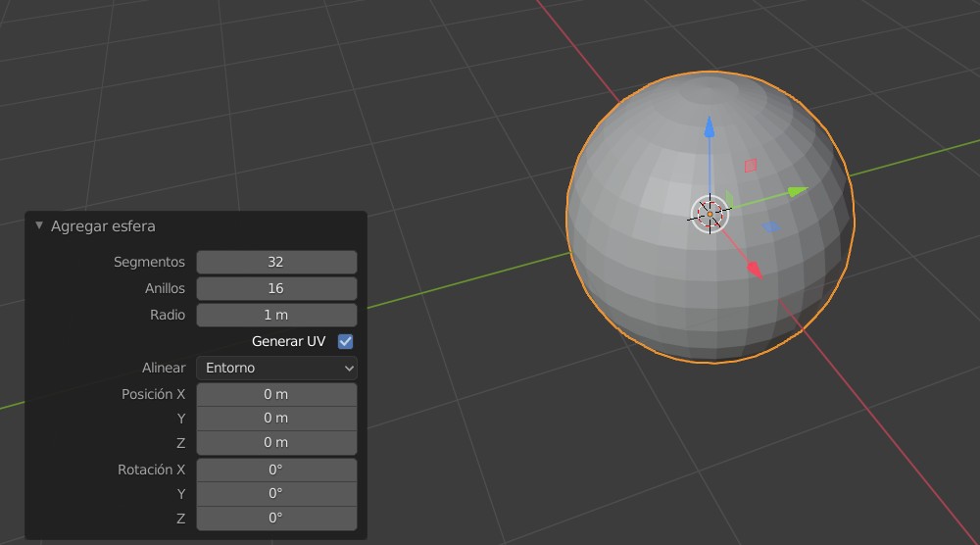Image resolution: width=980 pixels, height=545 pixels.
Task: Click the Anillos field showing 16
Action: [x=277, y=288]
